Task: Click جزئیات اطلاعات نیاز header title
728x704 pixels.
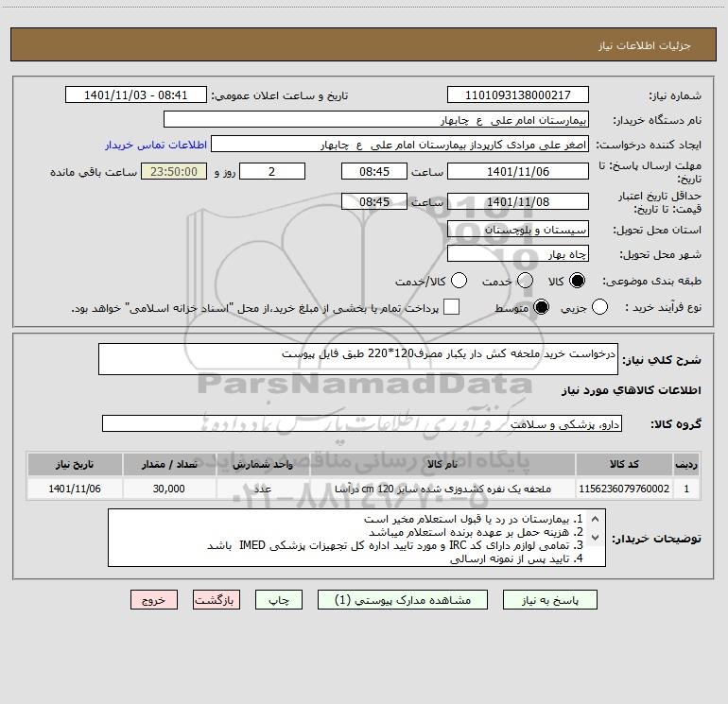Action: pyautogui.click(x=645, y=45)
